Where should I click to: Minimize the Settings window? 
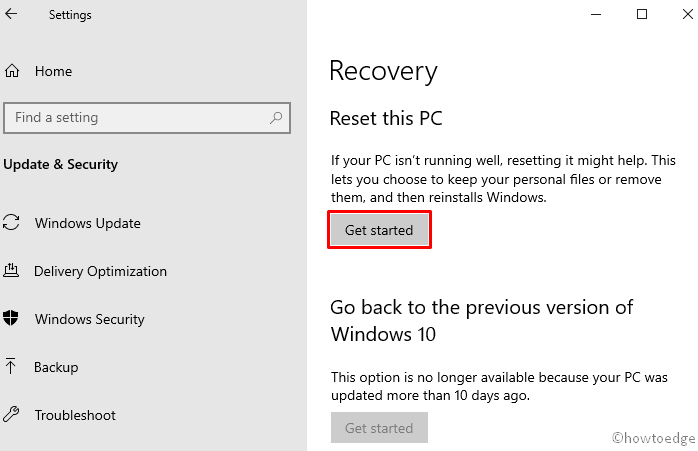597,14
